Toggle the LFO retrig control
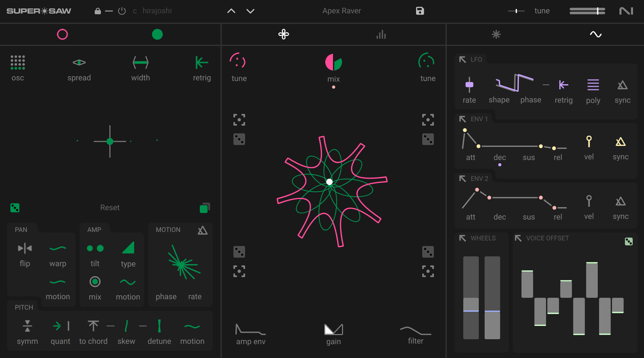 563,85
